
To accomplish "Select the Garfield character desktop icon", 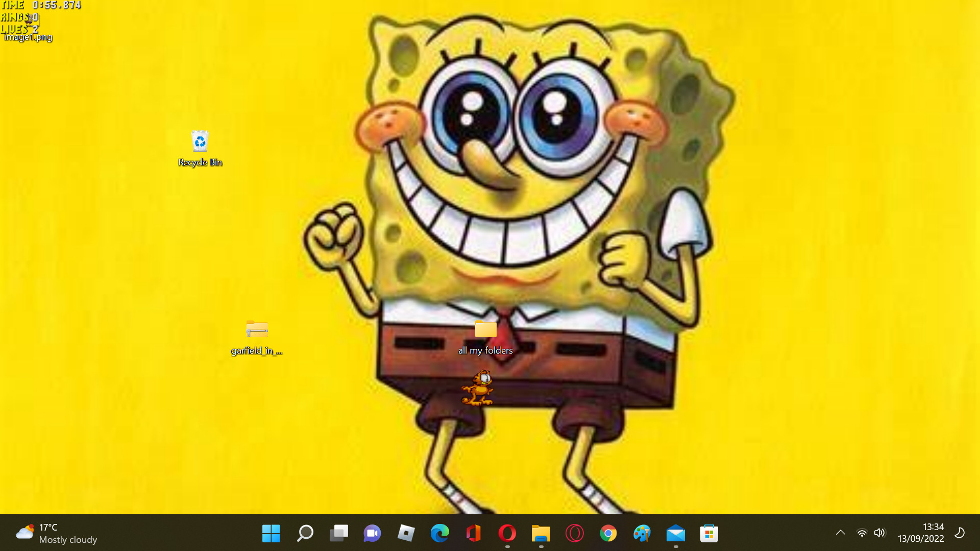I will tap(477, 388).
